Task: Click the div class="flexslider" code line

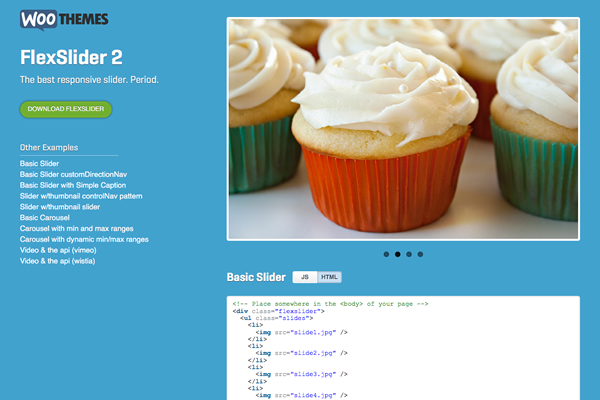Action: pyautogui.click(x=279, y=311)
